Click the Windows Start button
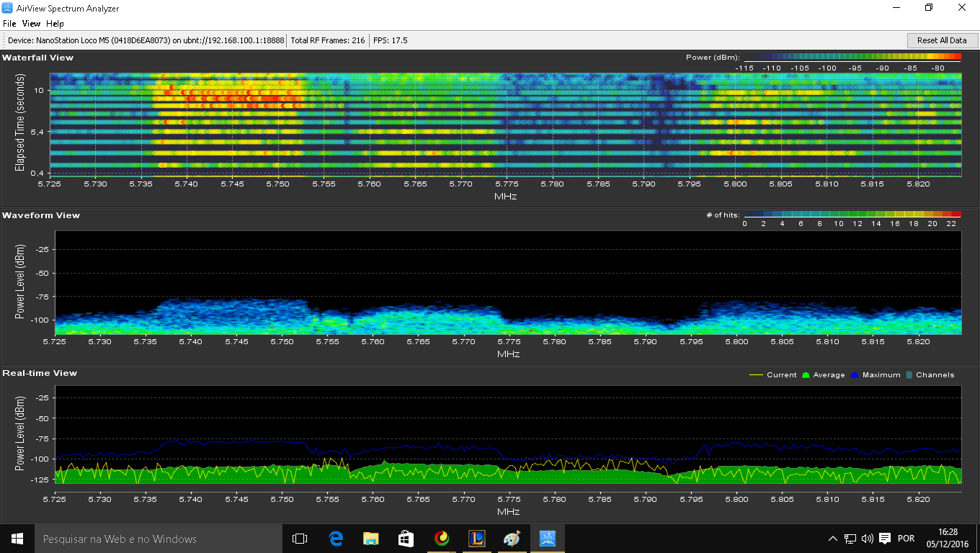This screenshot has height=553, width=980. [x=17, y=539]
